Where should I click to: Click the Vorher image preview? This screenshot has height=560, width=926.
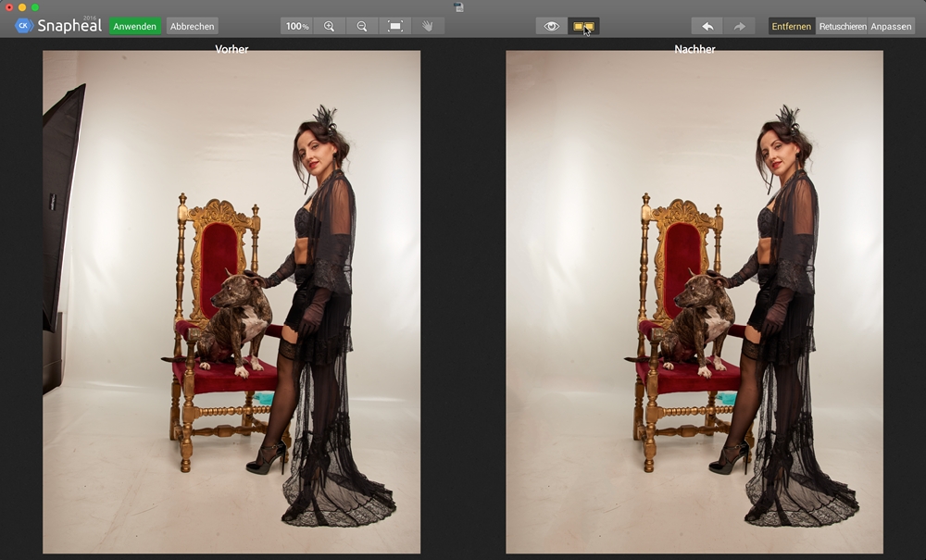point(231,302)
